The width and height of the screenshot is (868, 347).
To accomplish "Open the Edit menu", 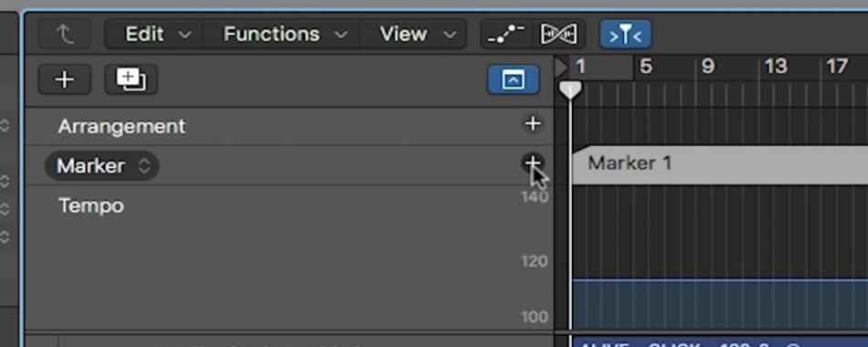I will tap(155, 35).
